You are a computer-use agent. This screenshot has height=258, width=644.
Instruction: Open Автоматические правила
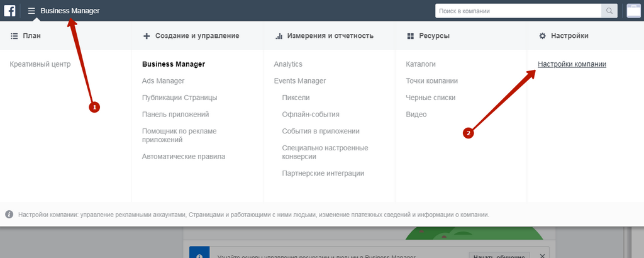184,157
